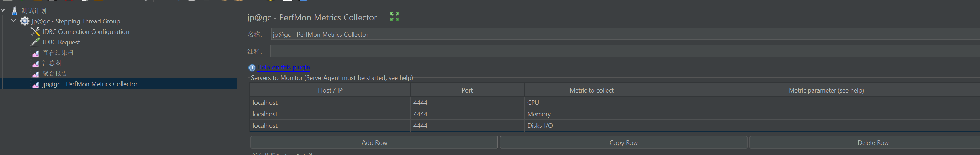Select PerfMon Metrics Collector in tree
The image size is (980, 155).
click(90, 84)
